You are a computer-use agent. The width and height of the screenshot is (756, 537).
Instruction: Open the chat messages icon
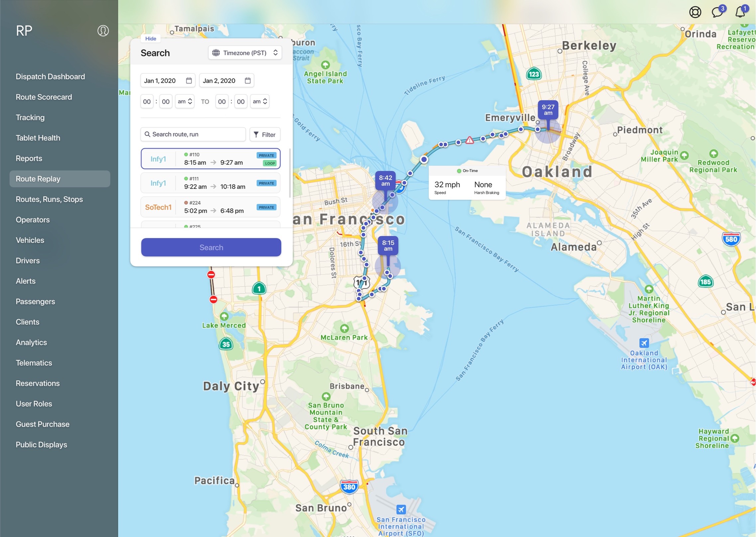click(717, 12)
